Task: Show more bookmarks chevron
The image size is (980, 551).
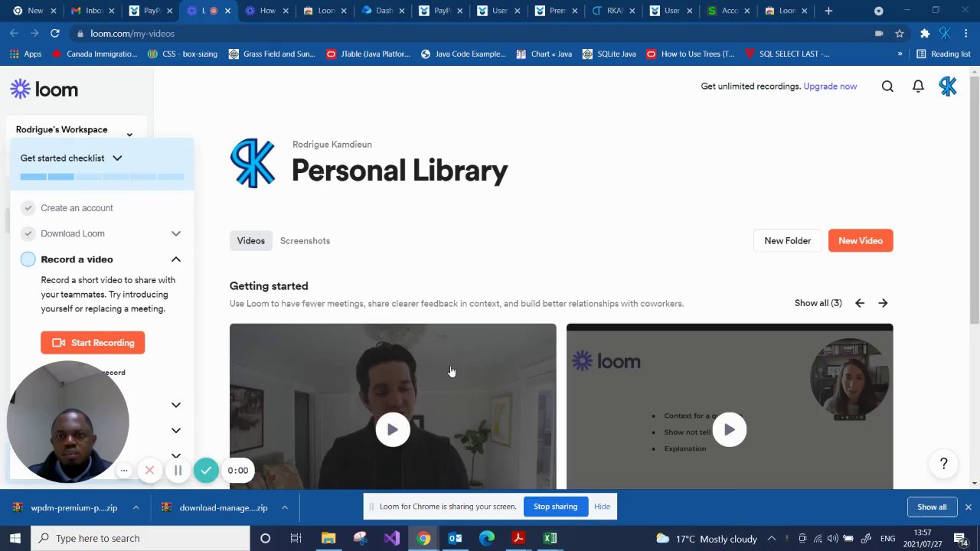Action: pos(900,54)
